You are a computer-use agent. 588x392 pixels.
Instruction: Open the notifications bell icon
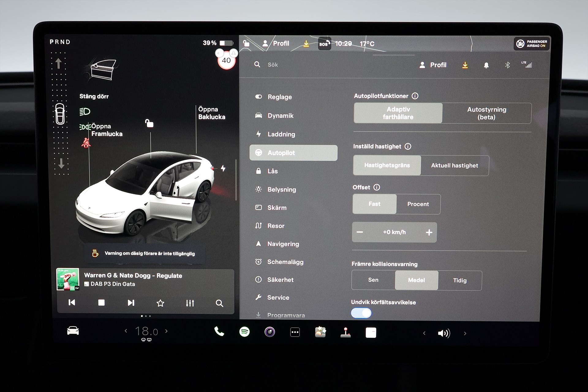click(486, 65)
